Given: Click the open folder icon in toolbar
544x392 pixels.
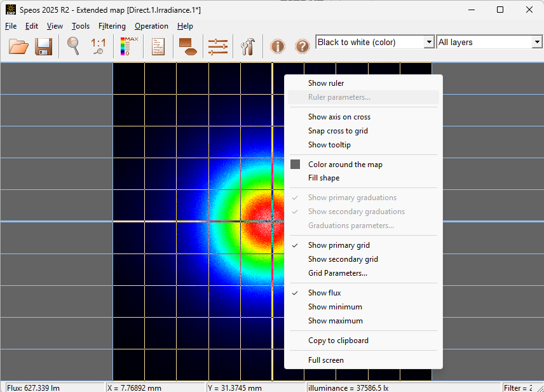Looking at the screenshot, I should [x=18, y=46].
